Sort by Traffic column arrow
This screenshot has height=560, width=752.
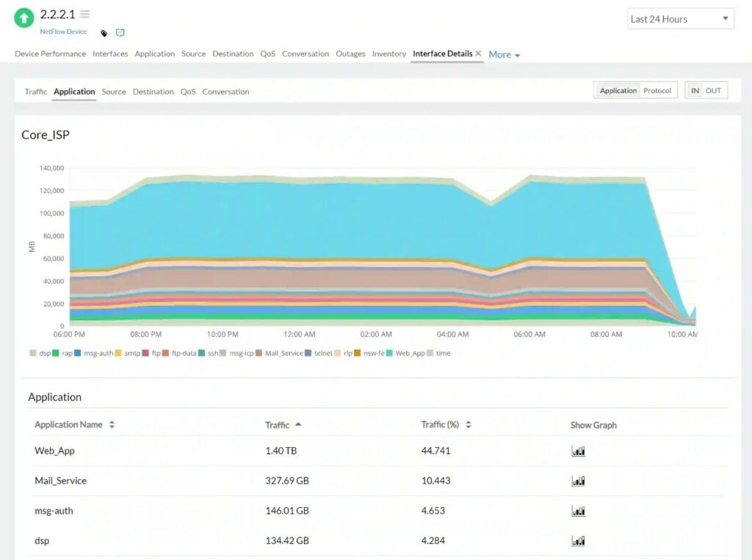(x=298, y=424)
